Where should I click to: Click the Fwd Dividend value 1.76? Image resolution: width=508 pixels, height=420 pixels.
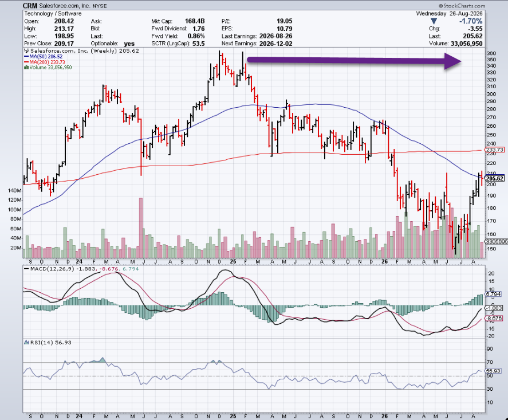198,29
